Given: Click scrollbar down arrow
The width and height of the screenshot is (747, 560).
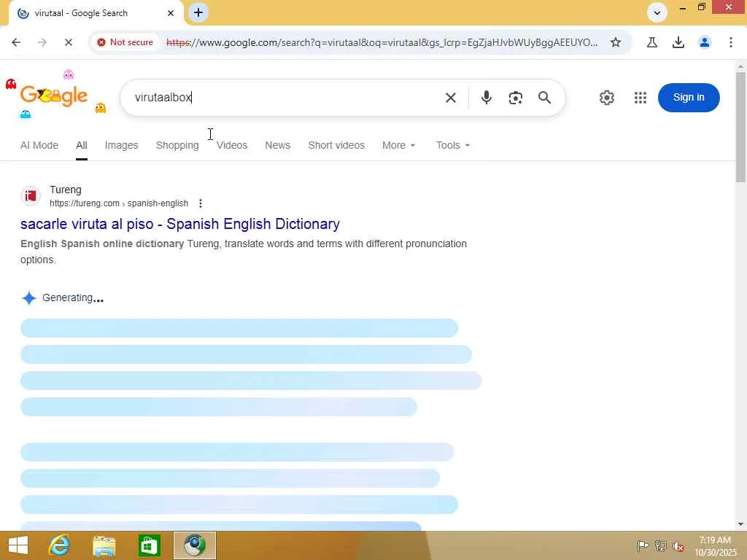Looking at the screenshot, I should click(x=740, y=524).
